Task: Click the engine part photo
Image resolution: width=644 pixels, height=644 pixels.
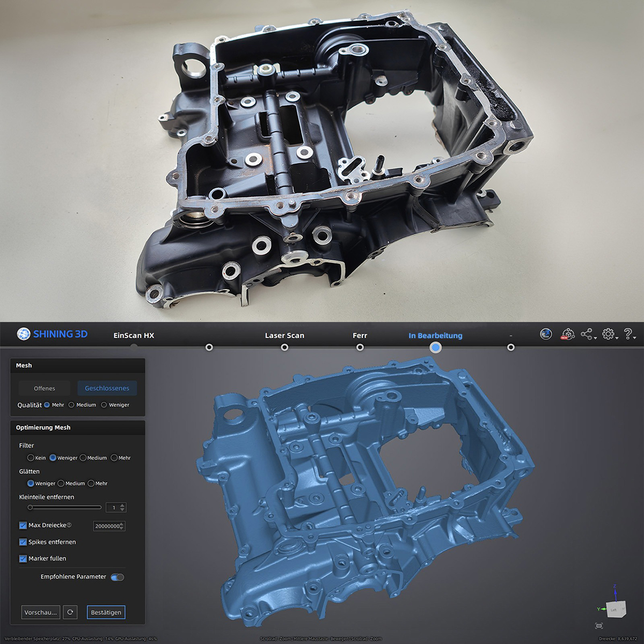Action: [x=322, y=161]
